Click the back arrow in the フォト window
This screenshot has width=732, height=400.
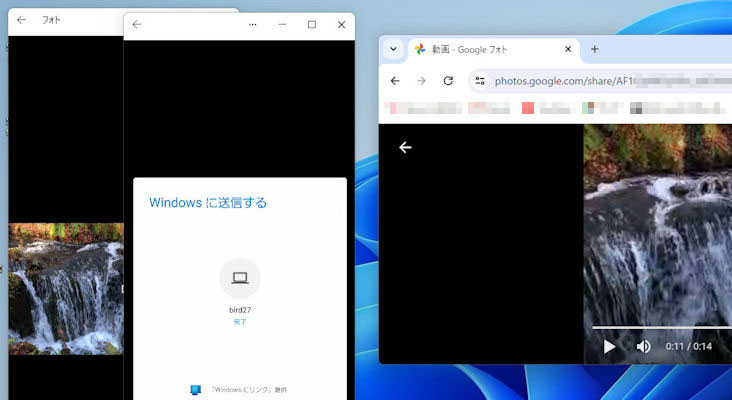(x=21, y=20)
